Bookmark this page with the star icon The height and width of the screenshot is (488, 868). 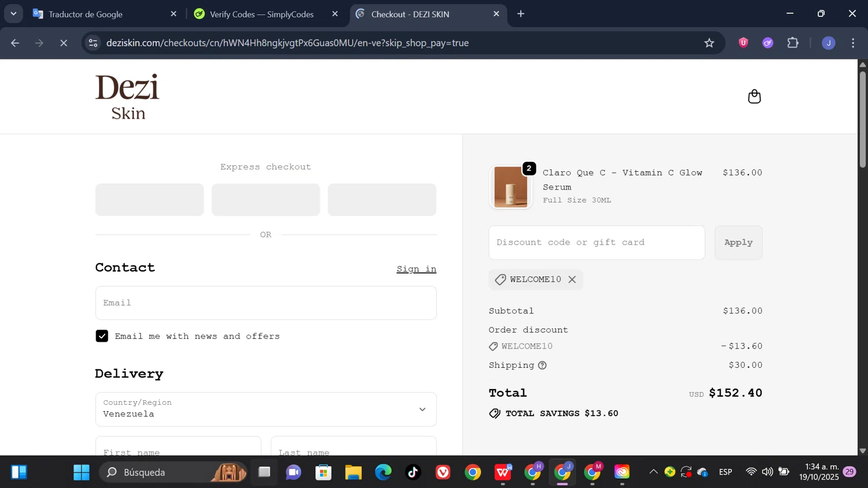point(709,43)
